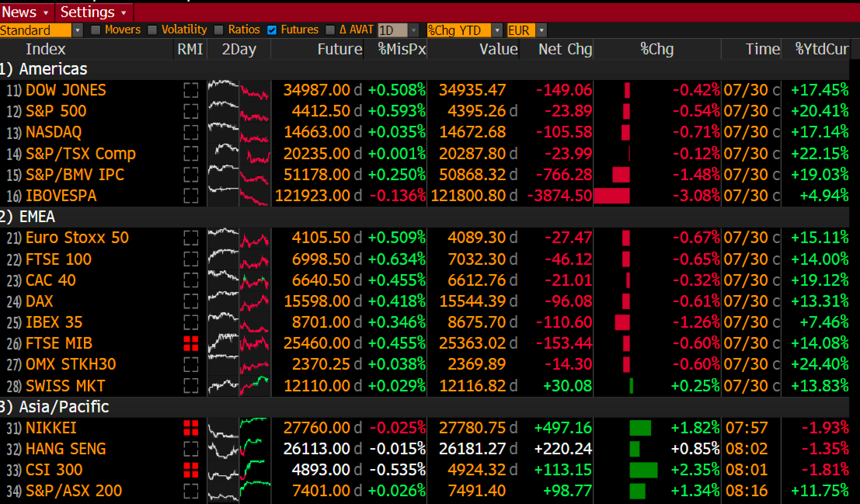
Task: Sort by the %MisPx column header
Action: pyautogui.click(x=402, y=49)
